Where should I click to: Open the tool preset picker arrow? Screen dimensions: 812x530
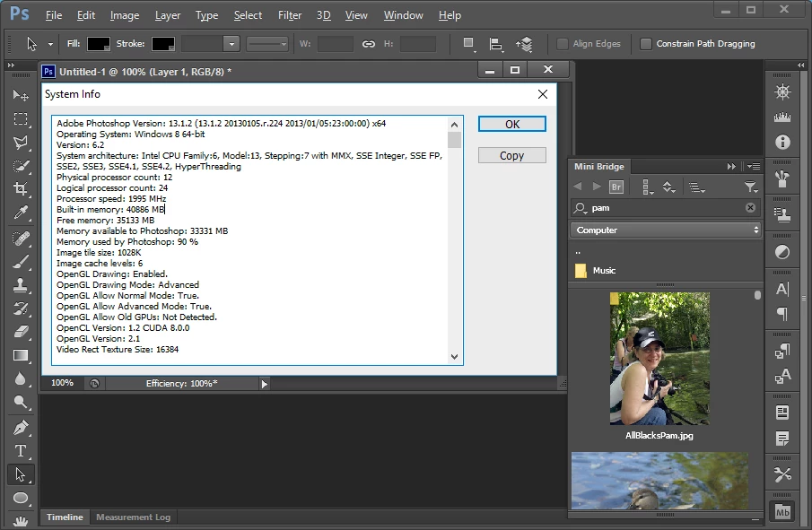(50, 45)
